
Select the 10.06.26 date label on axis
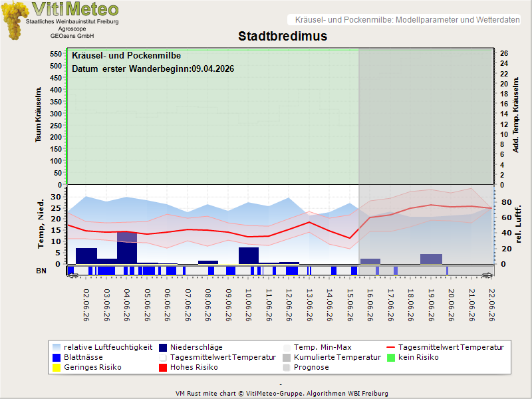point(248,305)
